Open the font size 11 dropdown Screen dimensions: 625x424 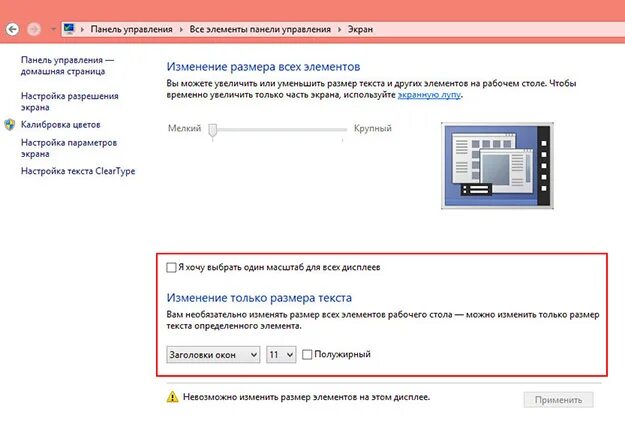281,355
